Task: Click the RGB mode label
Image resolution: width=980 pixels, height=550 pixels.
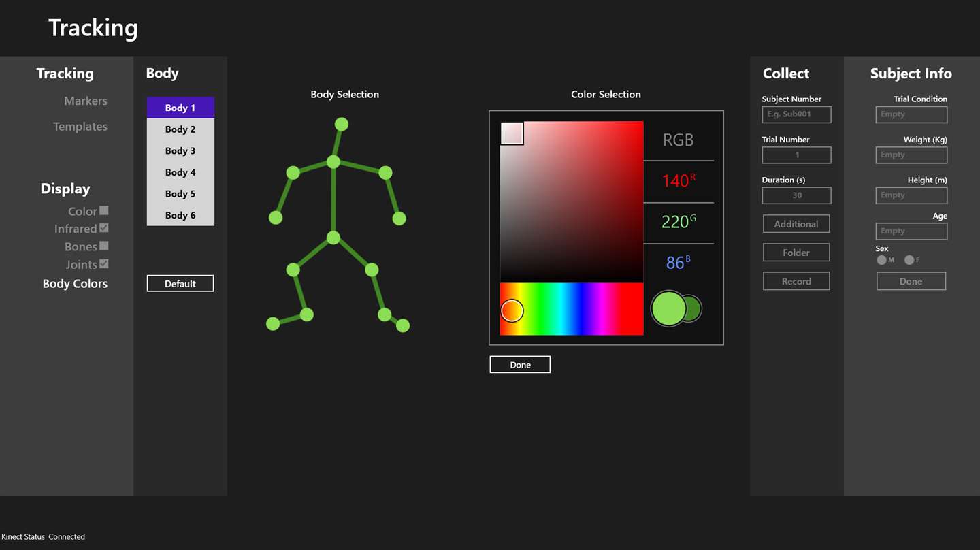Action: coord(679,140)
